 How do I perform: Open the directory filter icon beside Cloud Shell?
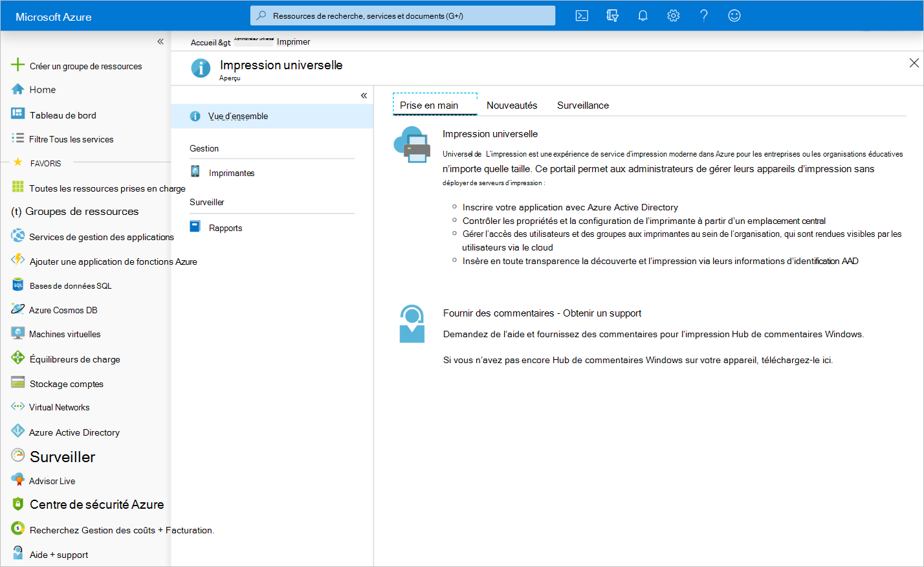click(612, 15)
